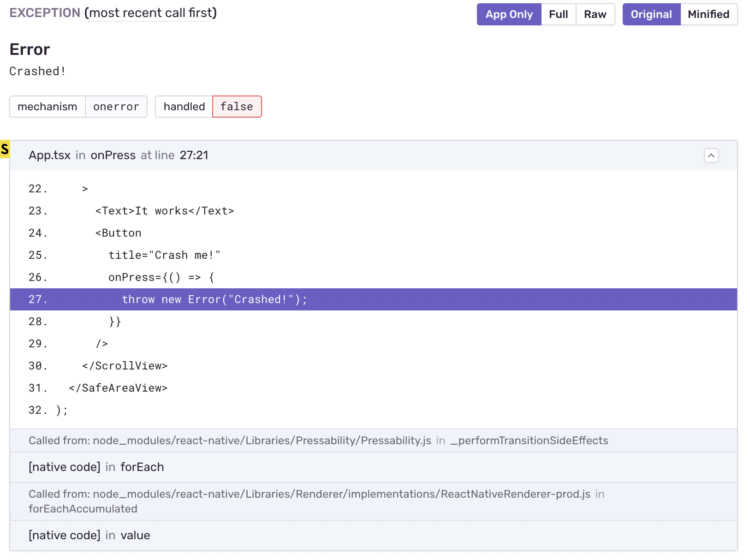Click the App.tsx filename in frame header
Screen dimensions: 750x560
point(49,155)
